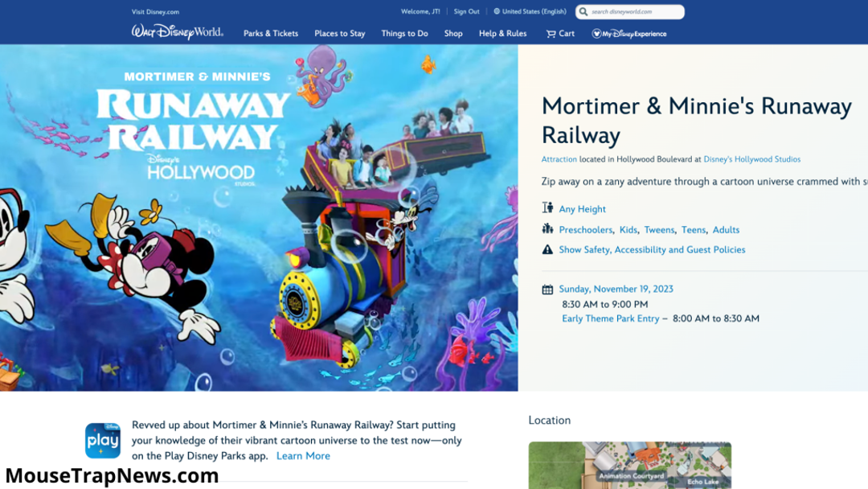The image size is (868, 489).
Task: Click the 8:30 AM to 9:00 PM hours
Action: tap(605, 304)
